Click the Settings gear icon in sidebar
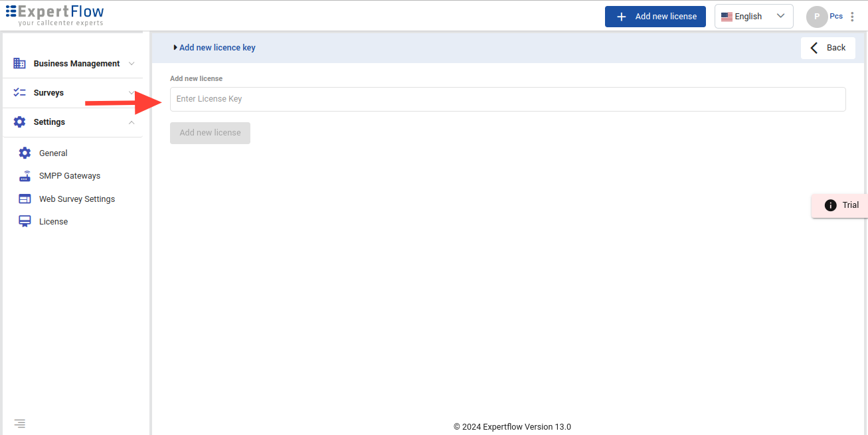Viewport: 868px width, 435px height. tap(20, 122)
